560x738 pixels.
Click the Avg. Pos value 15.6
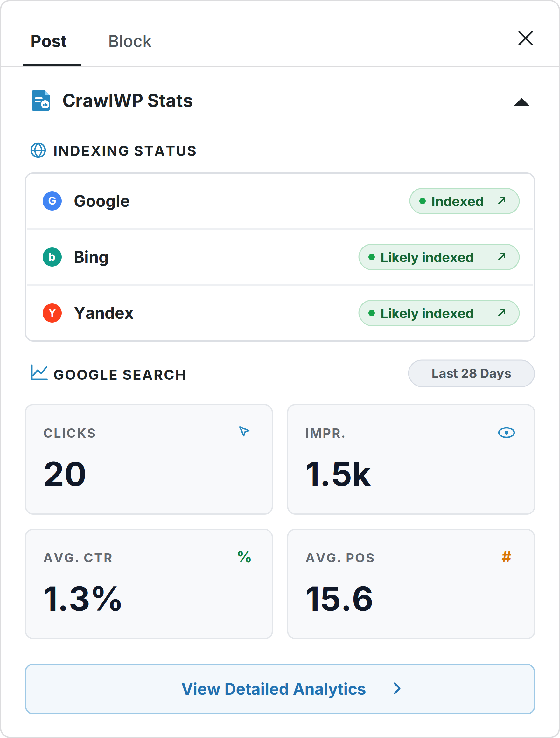[x=339, y=599]
